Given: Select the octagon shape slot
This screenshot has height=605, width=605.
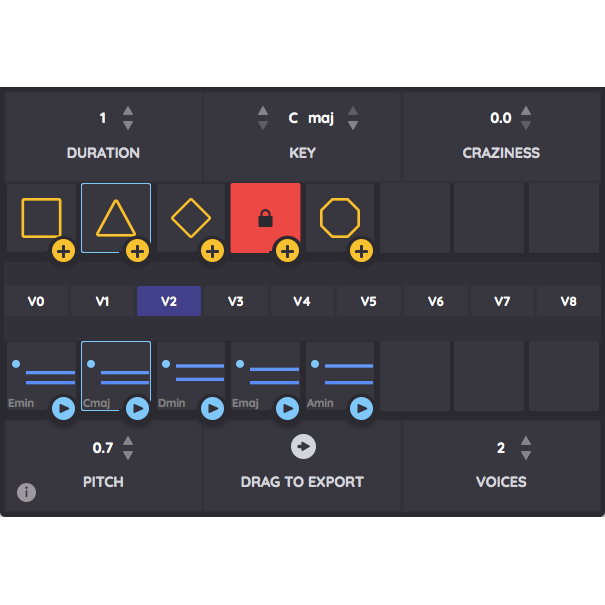Looking at the screenshot, I should coord(339,216).
